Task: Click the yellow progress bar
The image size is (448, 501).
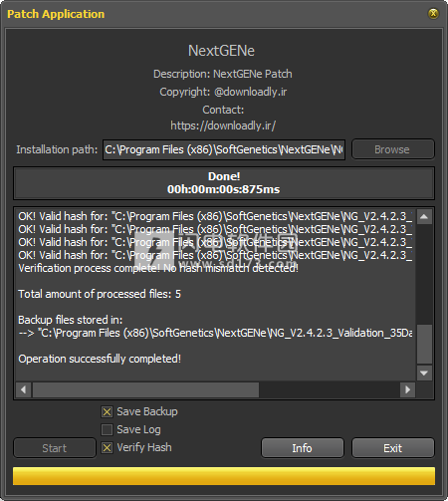Action: [x=224, y=476]
